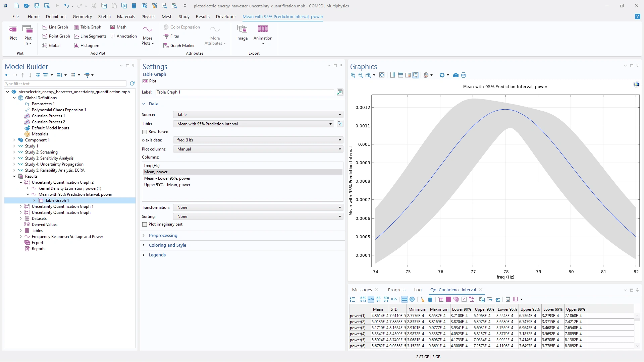Screen dimensions: 644x362
Task: Take a snapshot with the Graphics camera icon
Action: (455, 75)
